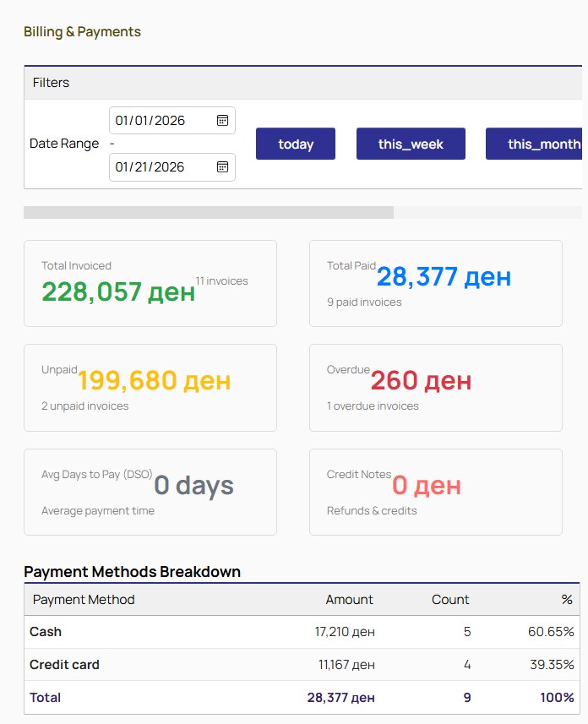Viewport: 588px width, 724px height.
Task: Click the Overdue invoices card
Action: pyautogui.click(x=436, y=388)
